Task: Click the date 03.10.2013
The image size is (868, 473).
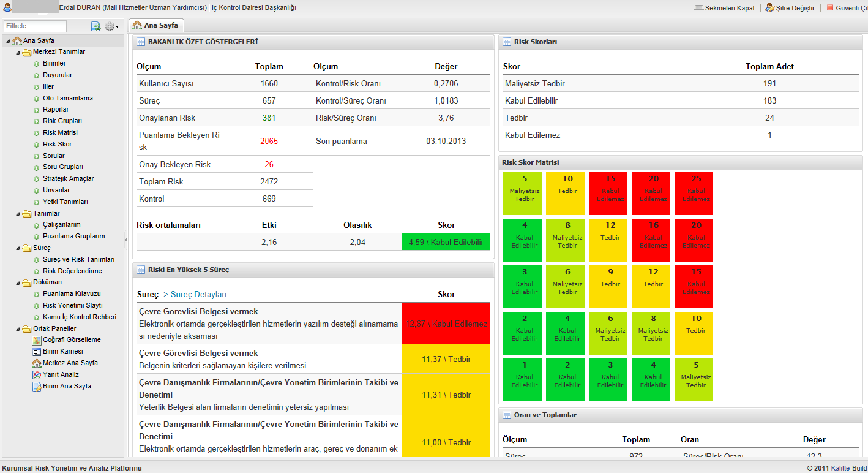Action: (446, 141)
